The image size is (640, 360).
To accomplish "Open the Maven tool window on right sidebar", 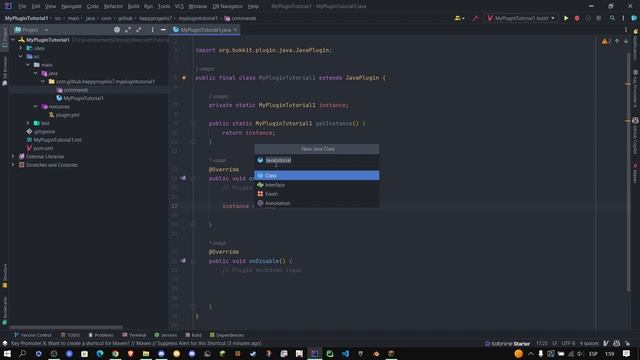I will tap(636, 173).
